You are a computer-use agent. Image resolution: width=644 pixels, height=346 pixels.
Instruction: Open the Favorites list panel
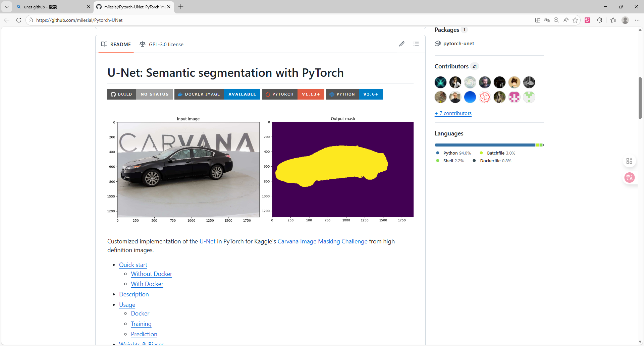613,20
